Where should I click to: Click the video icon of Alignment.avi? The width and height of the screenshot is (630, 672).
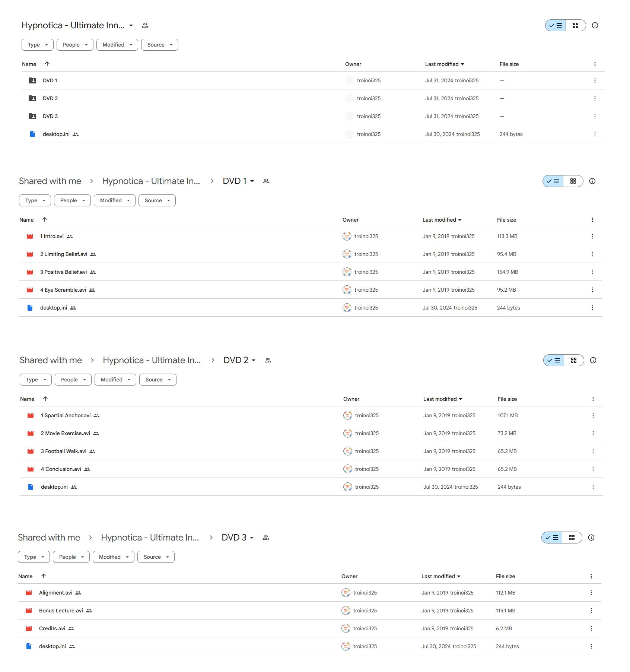(x=29, y=593)
